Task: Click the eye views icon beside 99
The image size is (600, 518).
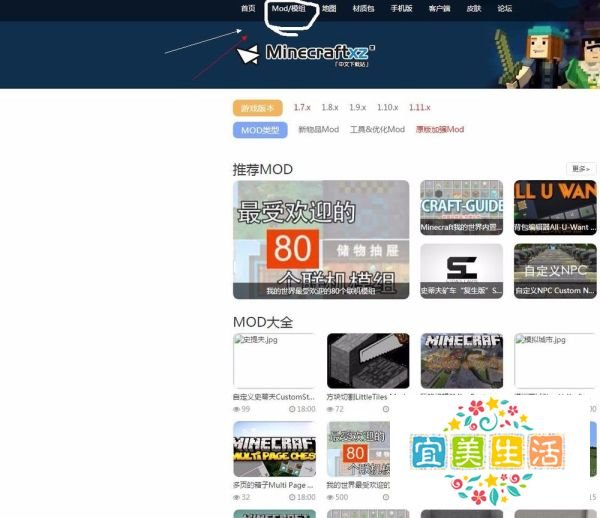Action: coord(236,409)
